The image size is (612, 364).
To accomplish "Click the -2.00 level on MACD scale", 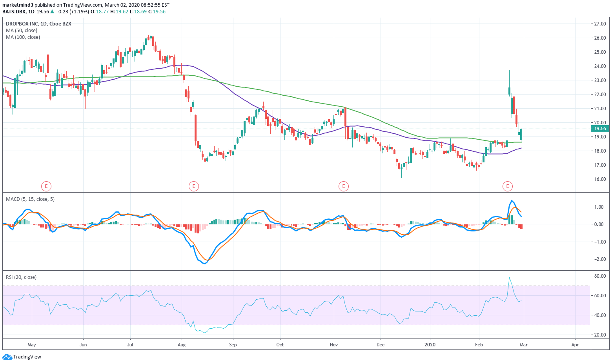I will (599, 259).
